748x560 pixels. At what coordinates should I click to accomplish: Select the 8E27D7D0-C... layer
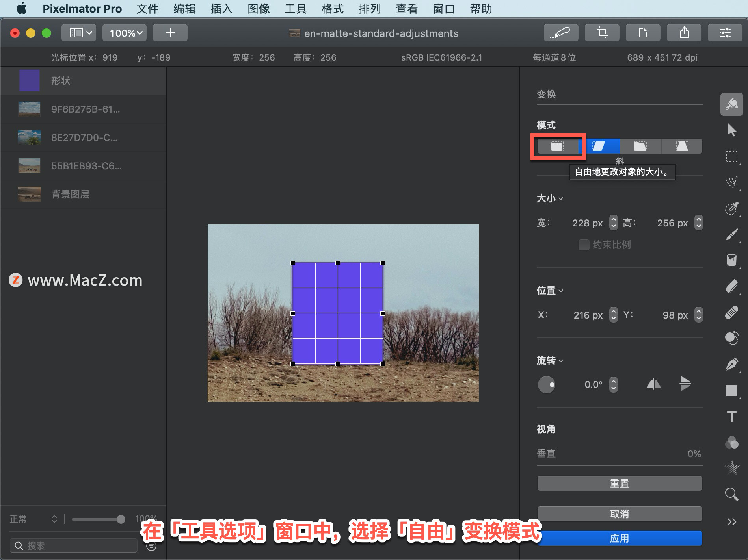pos(84,137)
